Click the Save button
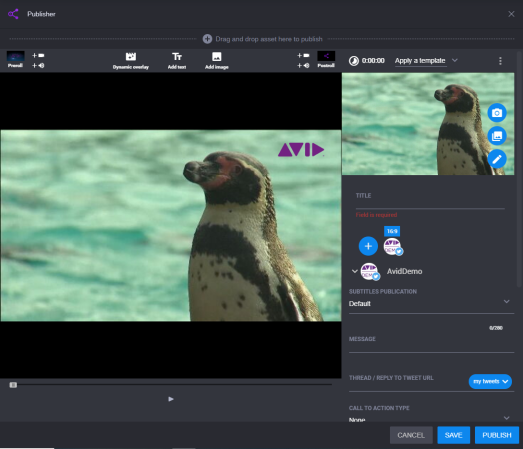The width and height of the screenshot is (523, 449). [453, 435]
